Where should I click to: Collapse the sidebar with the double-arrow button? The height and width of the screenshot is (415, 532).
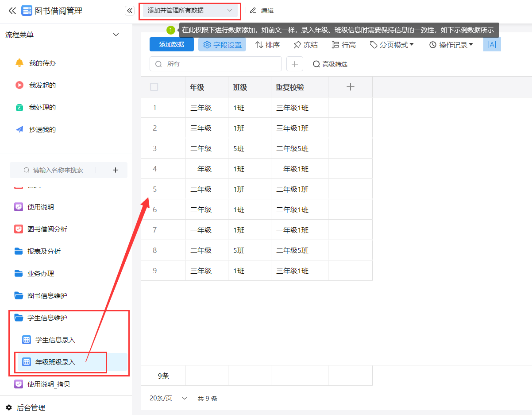(x=130, y=11)
